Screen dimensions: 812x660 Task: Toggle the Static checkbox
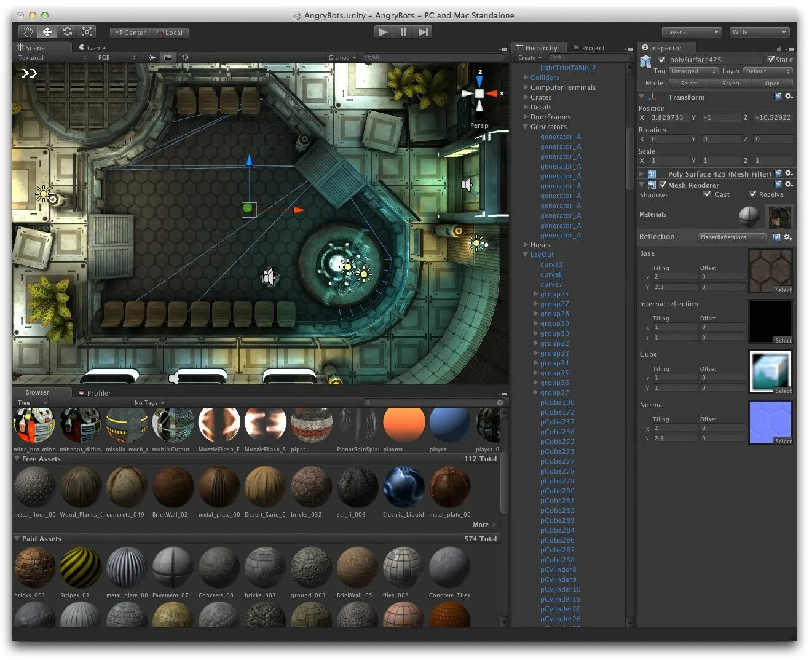pyautogui.click(x=771, y=59)
